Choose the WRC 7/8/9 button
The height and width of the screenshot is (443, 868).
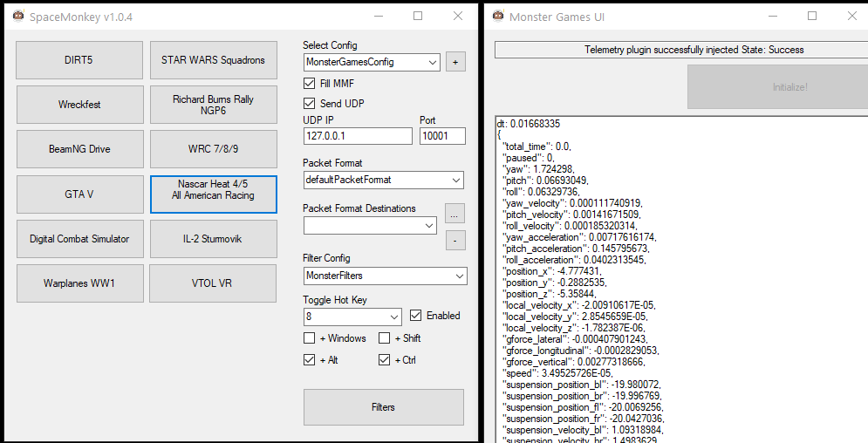coord(214,149)
